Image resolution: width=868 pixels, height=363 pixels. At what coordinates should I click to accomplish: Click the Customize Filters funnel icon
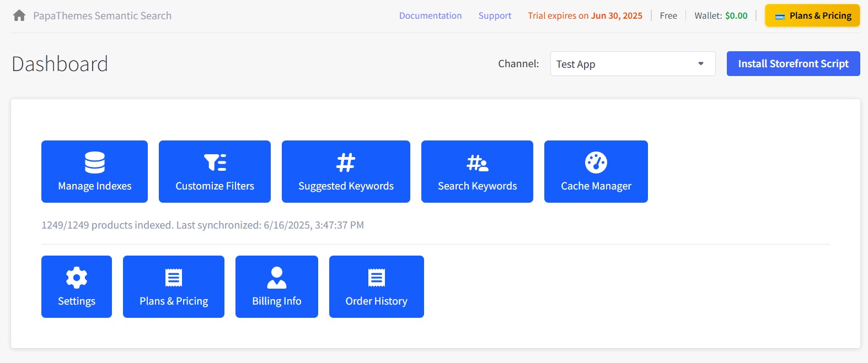(x=215, y=162)
